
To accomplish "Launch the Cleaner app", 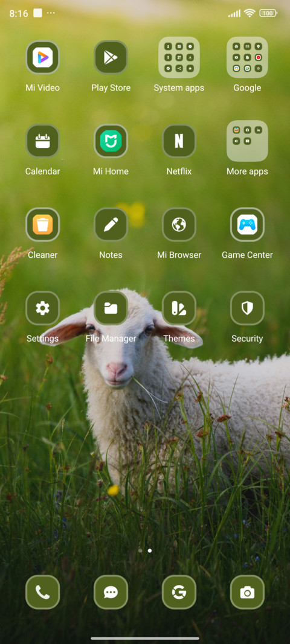I will tap(43, 225).
